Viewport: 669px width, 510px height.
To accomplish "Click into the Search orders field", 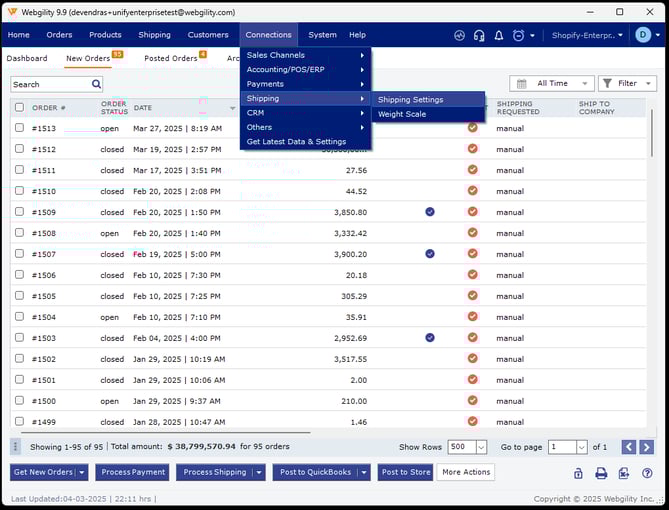I will (x=46, y=85).
